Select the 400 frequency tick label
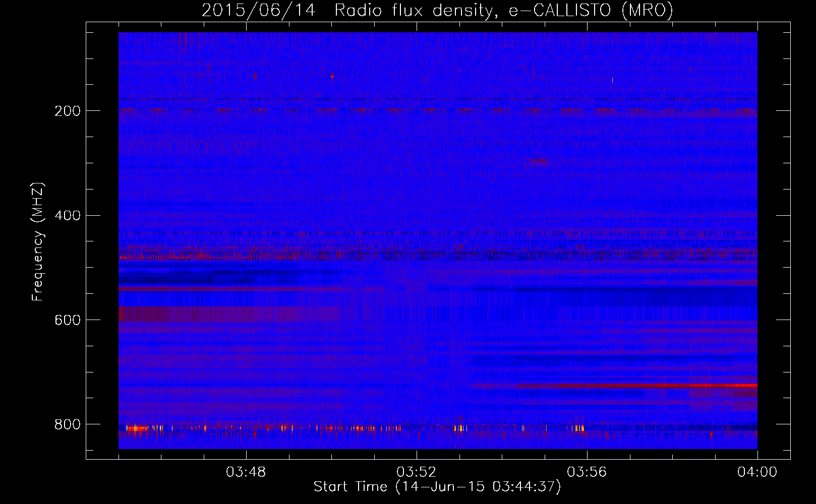The image size is (816, 504). click(68, 216)
